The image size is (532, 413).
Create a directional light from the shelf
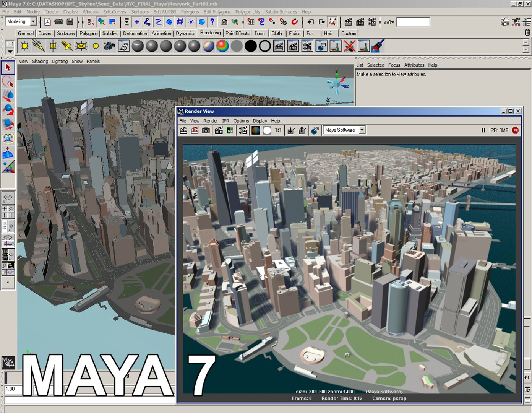(x=39, y=46)
